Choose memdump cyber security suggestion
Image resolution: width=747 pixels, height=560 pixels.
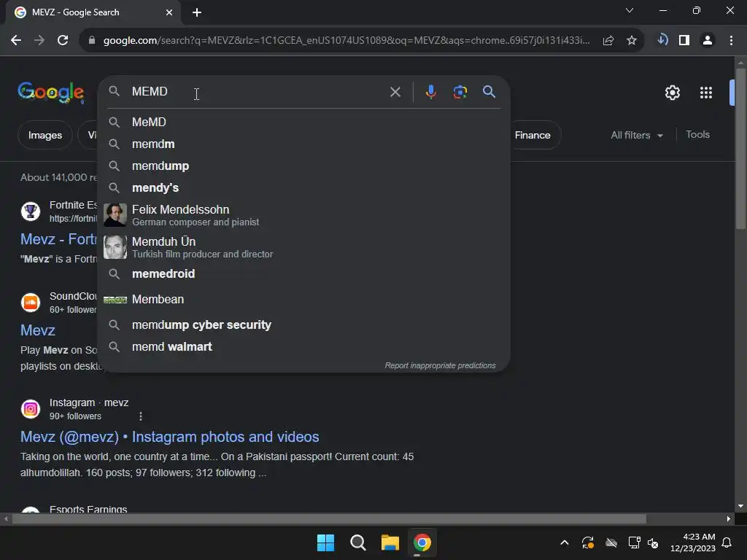[304, 324]
